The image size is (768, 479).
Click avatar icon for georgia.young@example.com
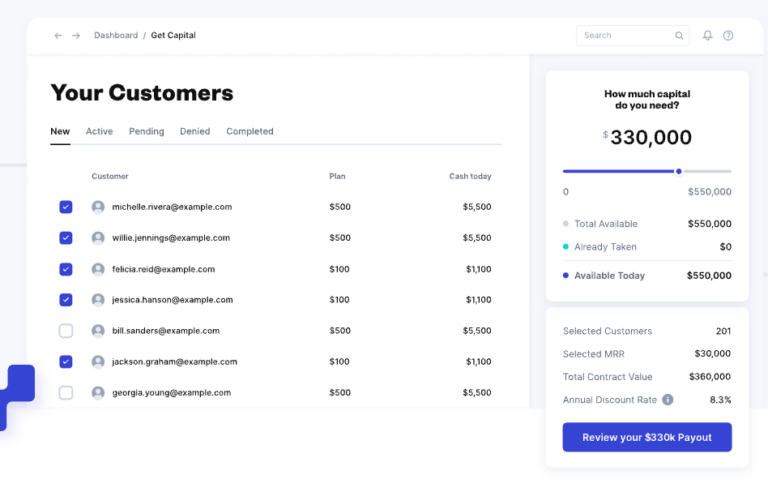[x=98, y=393]
